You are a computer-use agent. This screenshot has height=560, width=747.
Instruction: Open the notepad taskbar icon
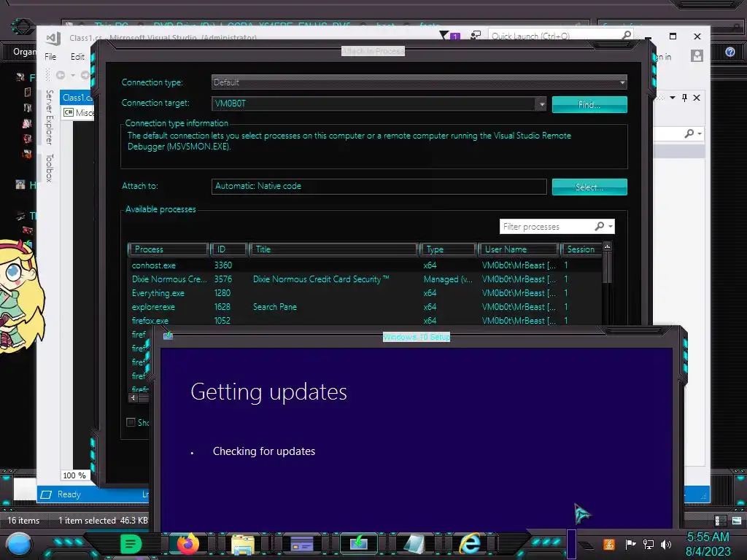413,544
